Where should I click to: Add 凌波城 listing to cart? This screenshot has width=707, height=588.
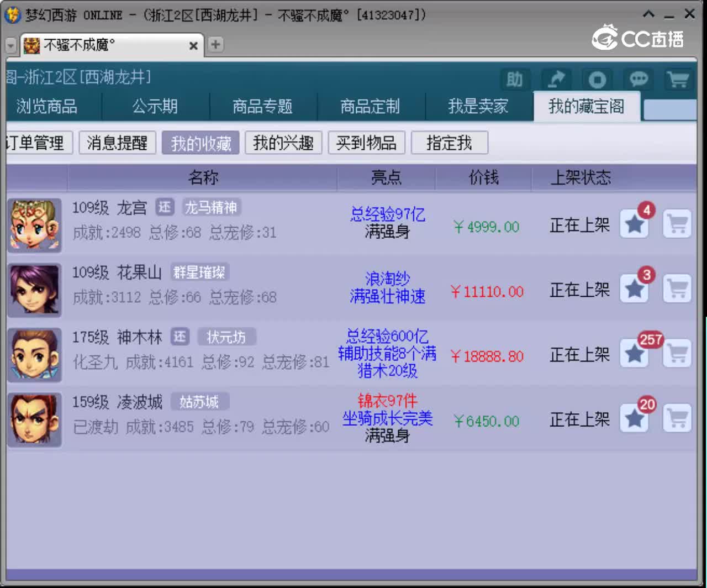click(x=677, y=418)
